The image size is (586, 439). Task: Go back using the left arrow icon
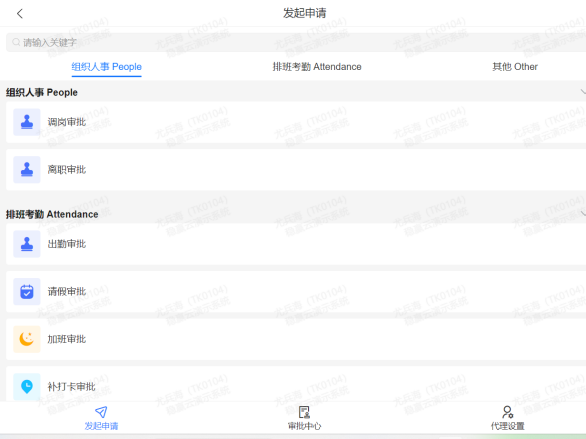click(20, 14)
